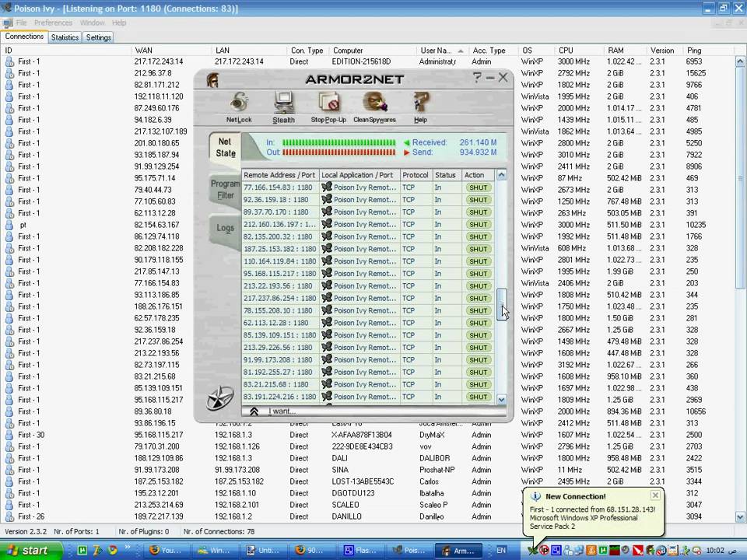The width and height of the screenshot is (747, 560).
Task: Click the NetLock padlock icon
Action: coord(239,103)
